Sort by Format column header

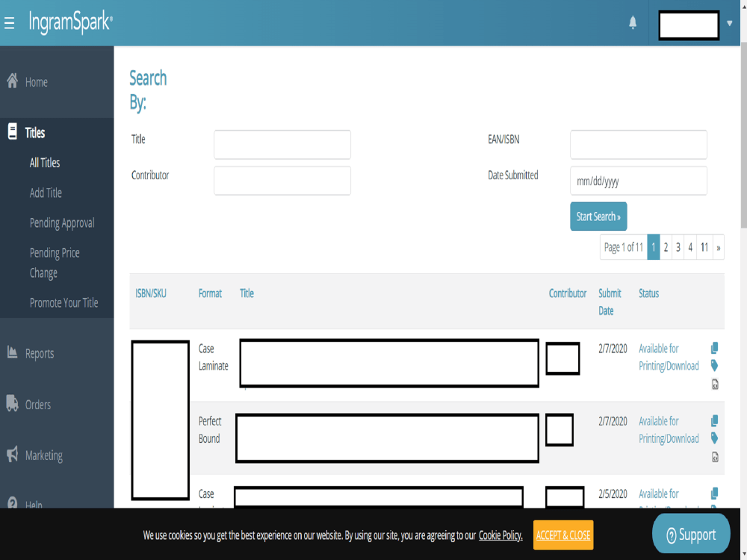click(x=210, y=293)
